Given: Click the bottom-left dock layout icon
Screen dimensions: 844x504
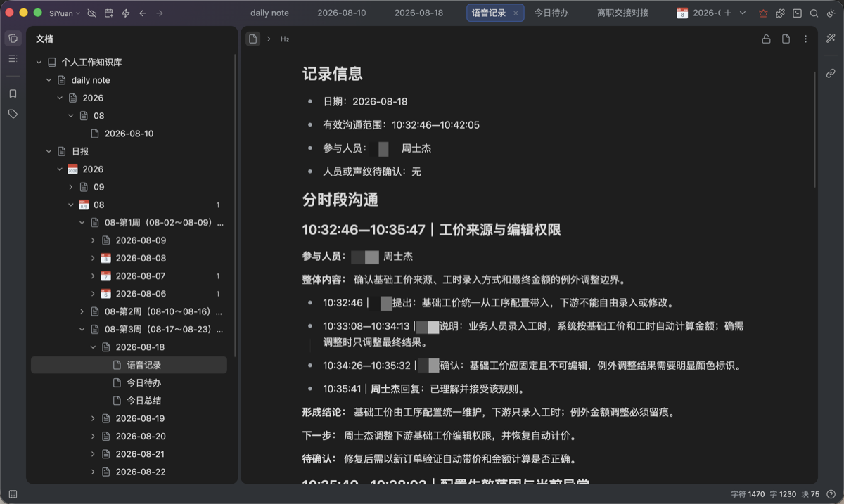Looking at the screenshot, I should coord(13,494).
